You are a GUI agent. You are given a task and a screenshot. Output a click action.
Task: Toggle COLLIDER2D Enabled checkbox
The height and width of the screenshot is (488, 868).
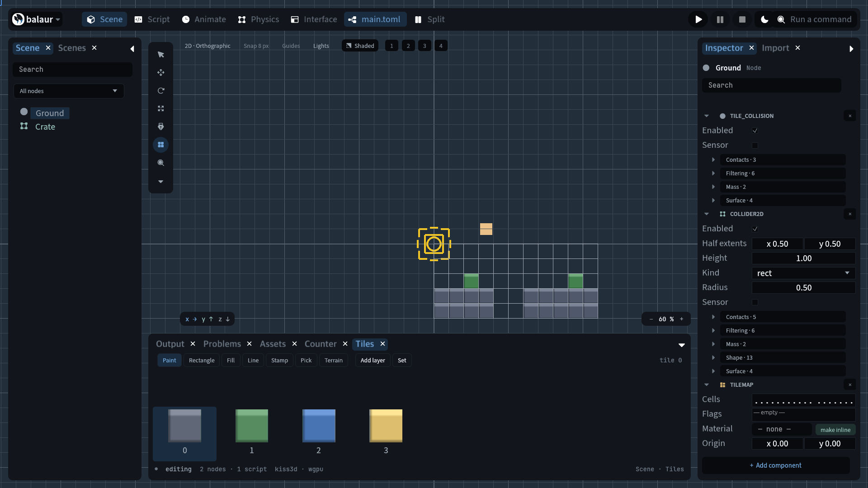(755, 229)
